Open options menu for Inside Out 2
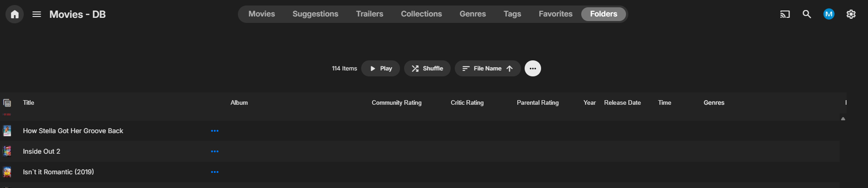This screenshot has height=188, width=868. coord(215,151)
